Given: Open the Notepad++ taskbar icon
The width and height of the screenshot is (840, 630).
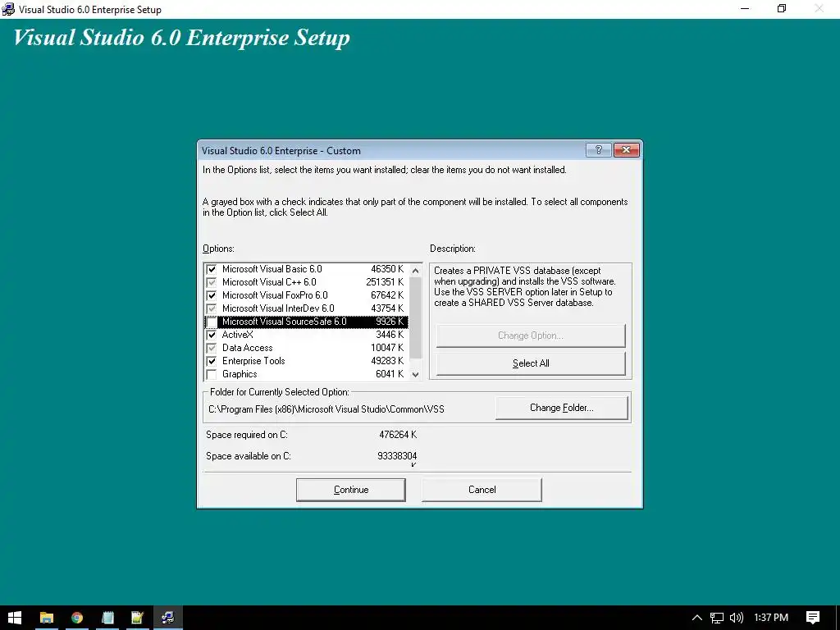Looking at the screenshot, I should [138, 618].
